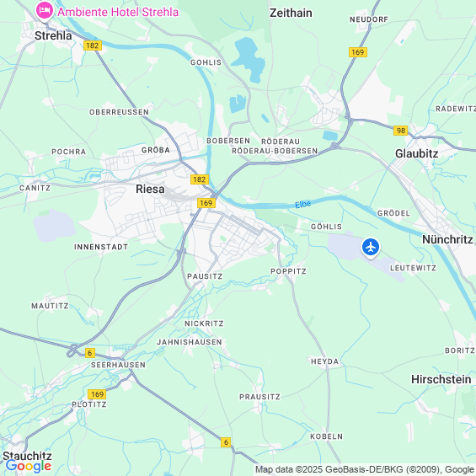Click the 169 road shield near Plotitz
The image size is (476, 476).
coord(97,394)
